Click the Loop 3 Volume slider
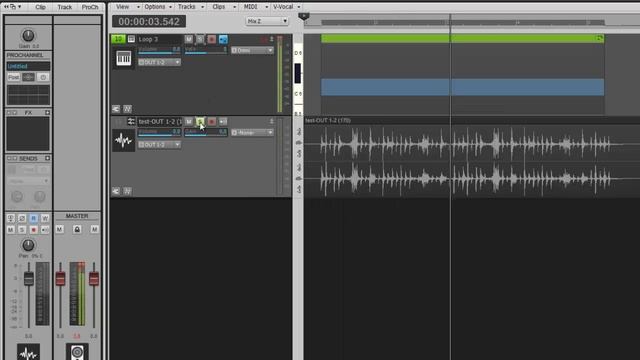The width and height of the screenshot is (640, 360). point(159,50)
